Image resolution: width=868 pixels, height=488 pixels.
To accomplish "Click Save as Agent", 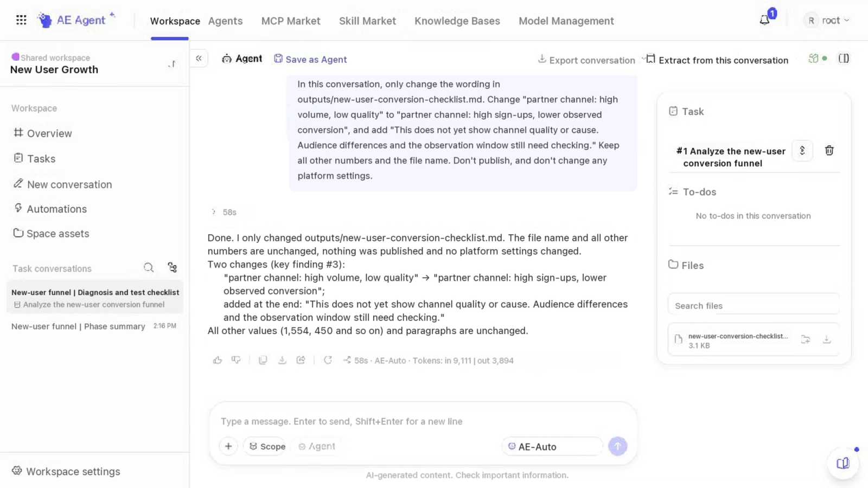I will [x=310, y=59].
